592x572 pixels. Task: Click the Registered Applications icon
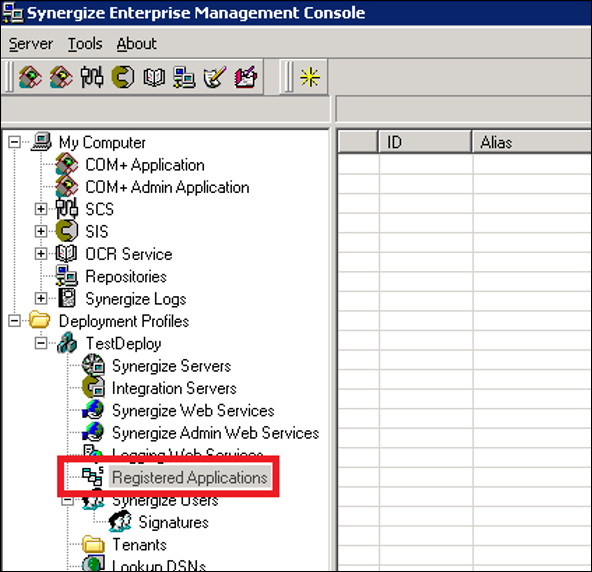tap(92, 476)
